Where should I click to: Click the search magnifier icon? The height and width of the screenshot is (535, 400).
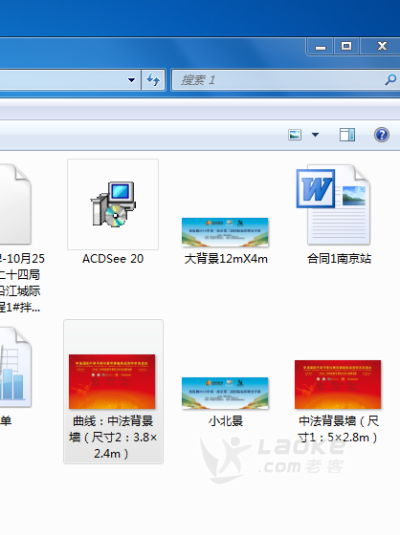tap(390, 80)
